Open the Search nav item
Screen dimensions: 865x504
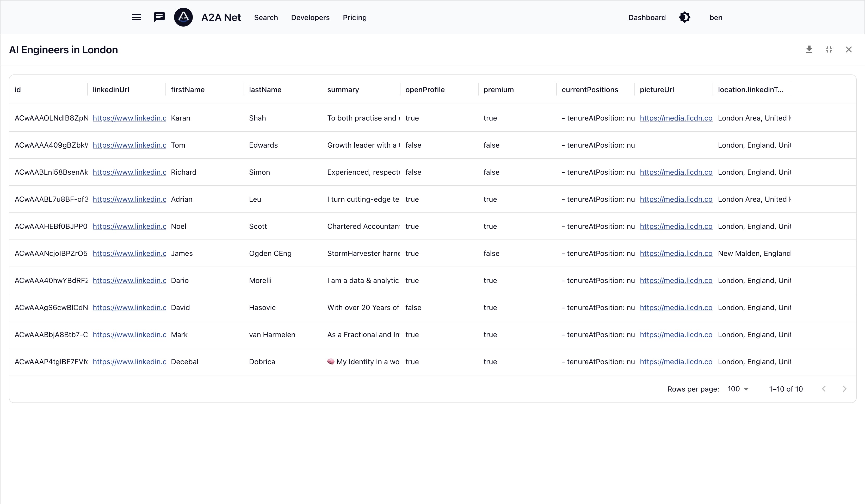tap(266, 17)
